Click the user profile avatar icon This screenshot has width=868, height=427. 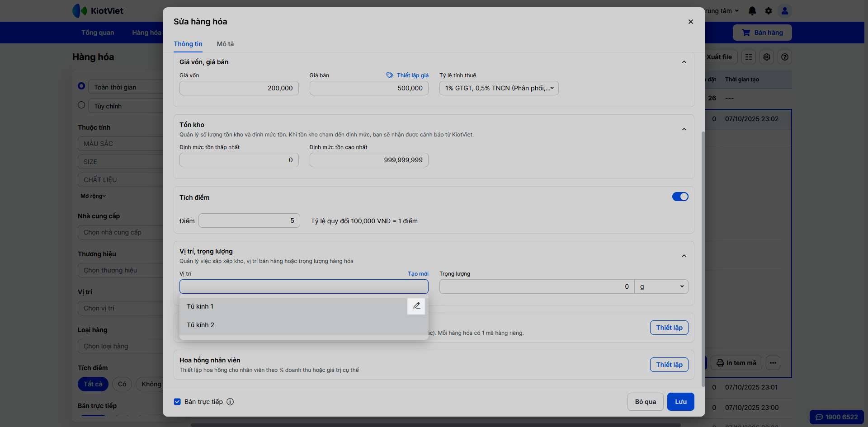(x=785, y=11)
